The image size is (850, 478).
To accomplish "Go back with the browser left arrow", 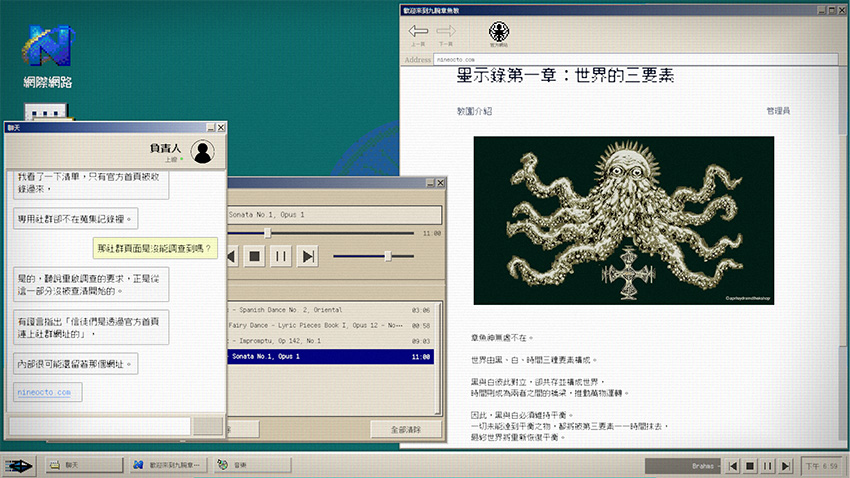I will pyautogui.click(x=418, y=35).
